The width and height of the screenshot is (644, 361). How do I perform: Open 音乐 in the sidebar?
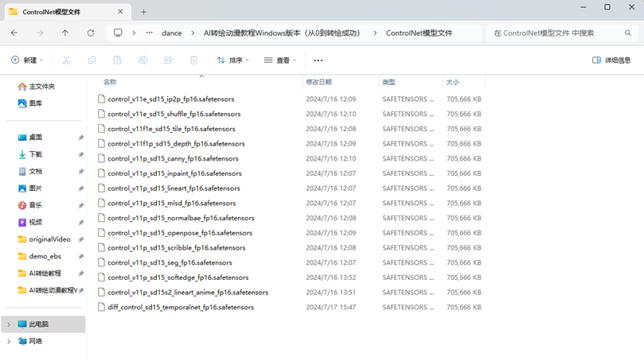click(30, 205)
